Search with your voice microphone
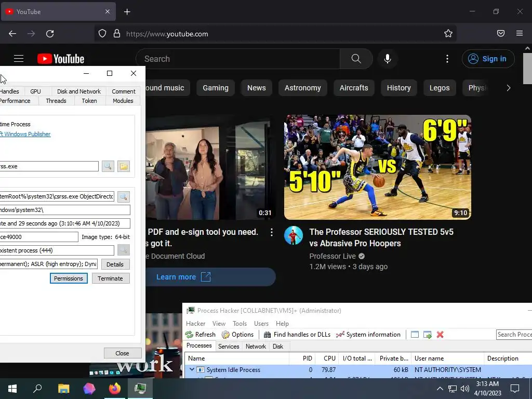The image size is (532, 399). pos(388,59)
